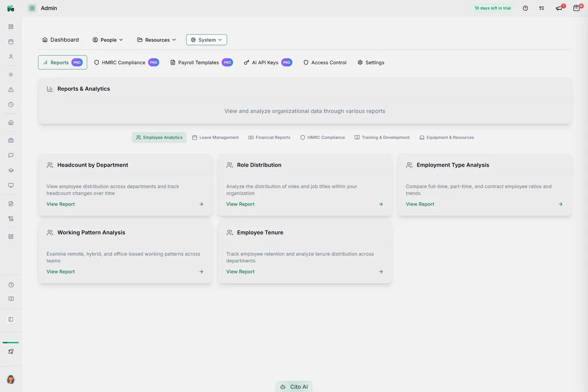Open the document file icon in sidebar
Image resolution: width=588 pixels, height=392 pixels.
point(11,203)
